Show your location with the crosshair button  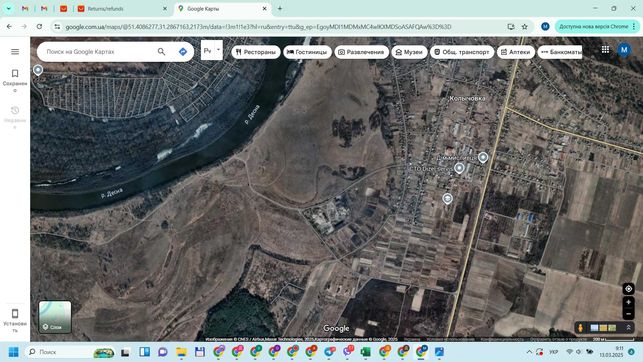pos(628,289)
